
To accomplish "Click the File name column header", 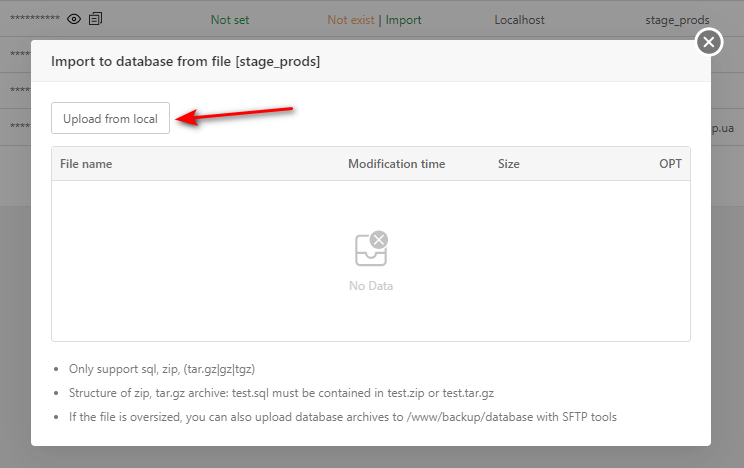I will tap(86, 164).
